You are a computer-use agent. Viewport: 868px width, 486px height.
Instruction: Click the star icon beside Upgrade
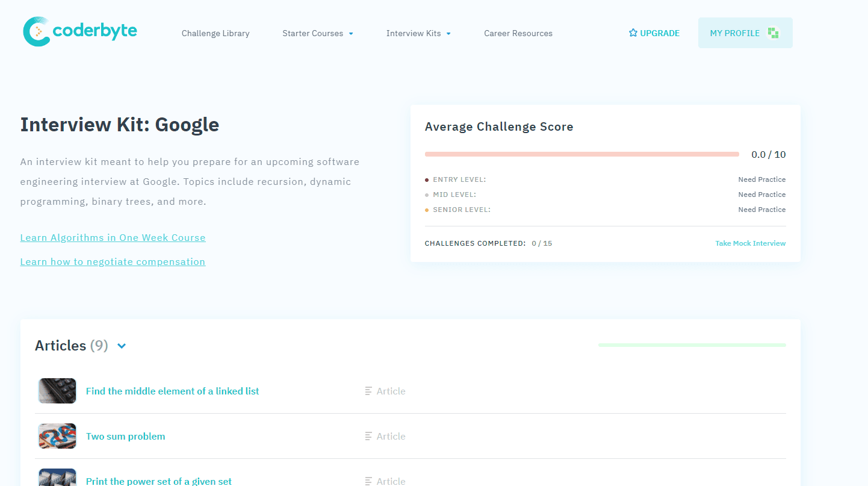click(633, 33)
